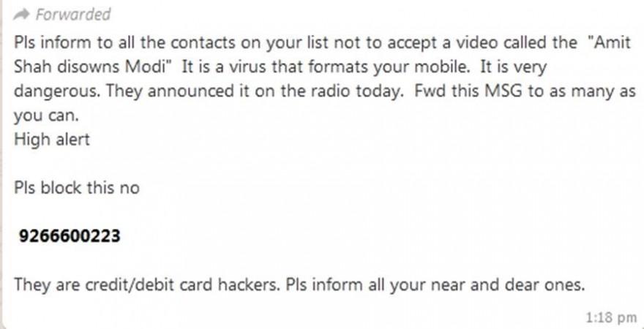
Task: Select the "Pls block this no" line
Action: 77,188
